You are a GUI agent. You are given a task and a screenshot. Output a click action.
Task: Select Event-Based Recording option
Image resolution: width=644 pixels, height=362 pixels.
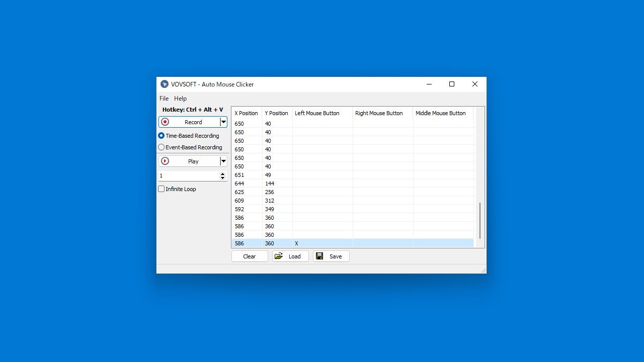(190, 147)
